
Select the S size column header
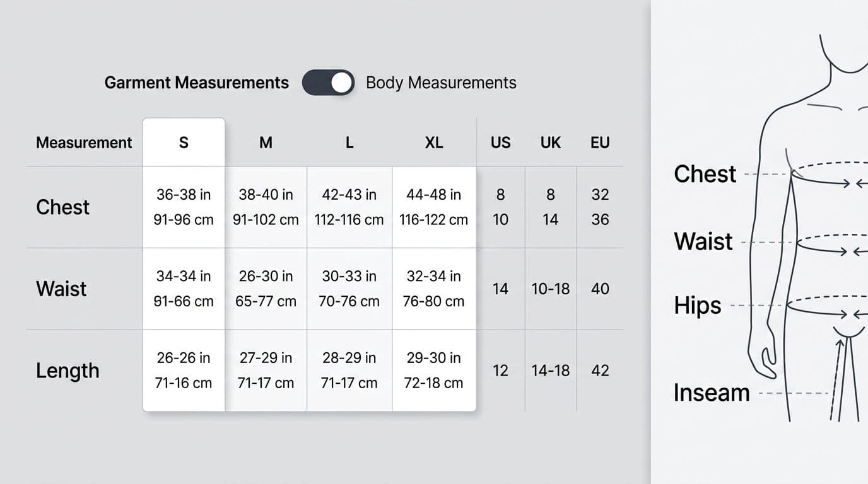point(184,142)
